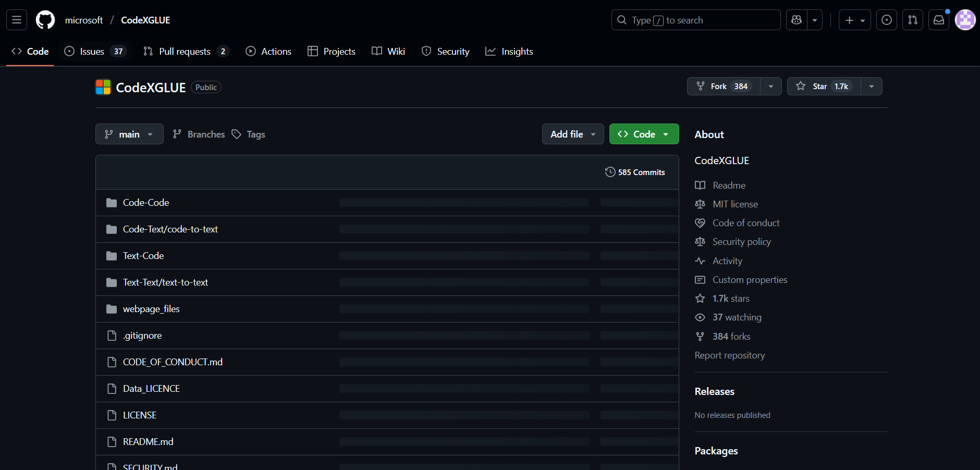Open the user avatar menu
Image resolution: width=980 pixels, height=470 pixels.
(x=965, y=20)
